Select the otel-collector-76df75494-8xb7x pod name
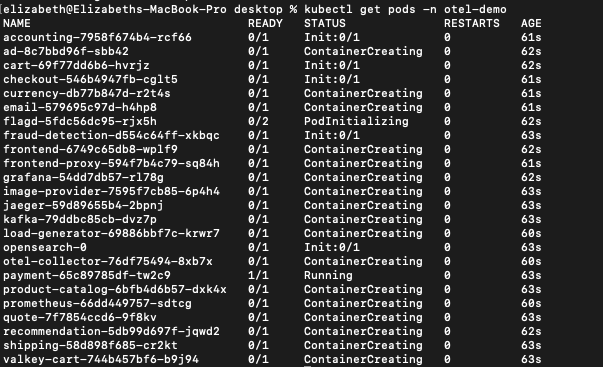The image size is (603, 367). [x=108, y=262]
